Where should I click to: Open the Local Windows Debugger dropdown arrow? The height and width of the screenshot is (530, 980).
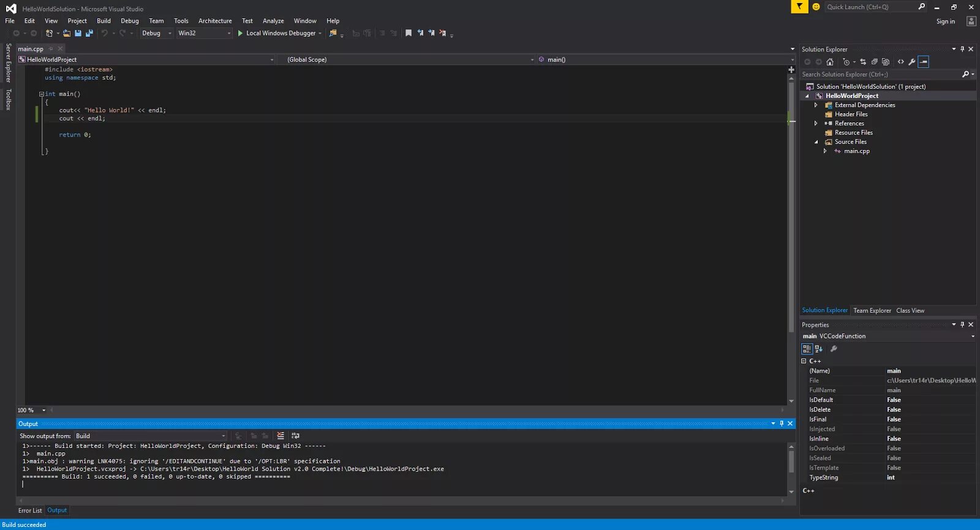tap(320, 33)
